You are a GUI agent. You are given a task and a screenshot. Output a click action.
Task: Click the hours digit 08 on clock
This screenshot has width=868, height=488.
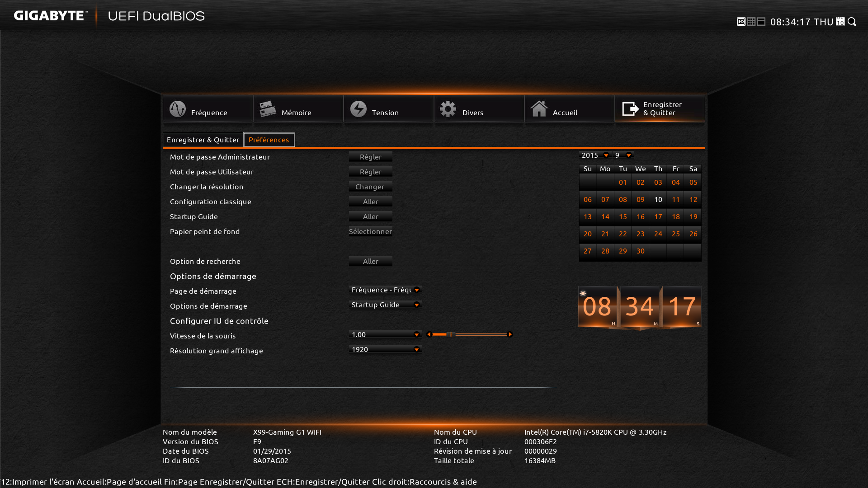coord(598,306)
